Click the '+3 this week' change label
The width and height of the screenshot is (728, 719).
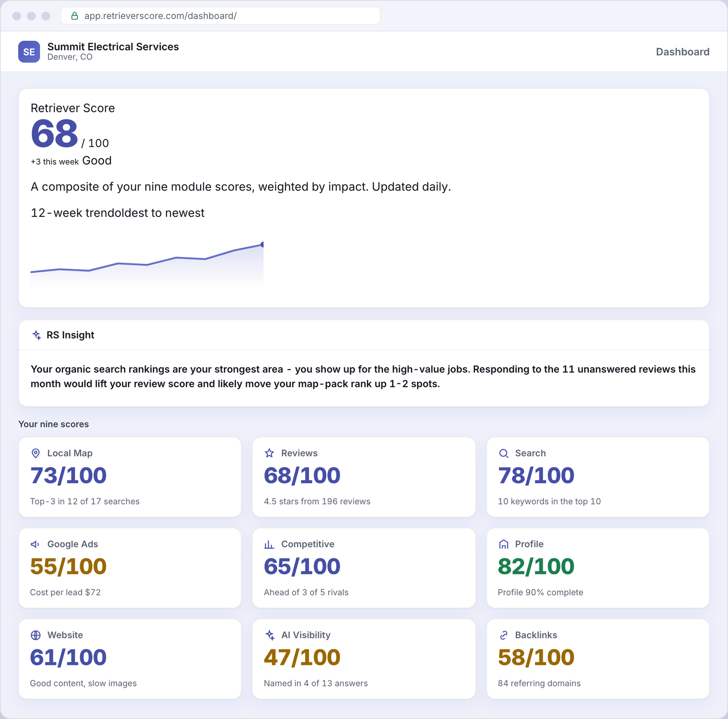click(55, 162)
